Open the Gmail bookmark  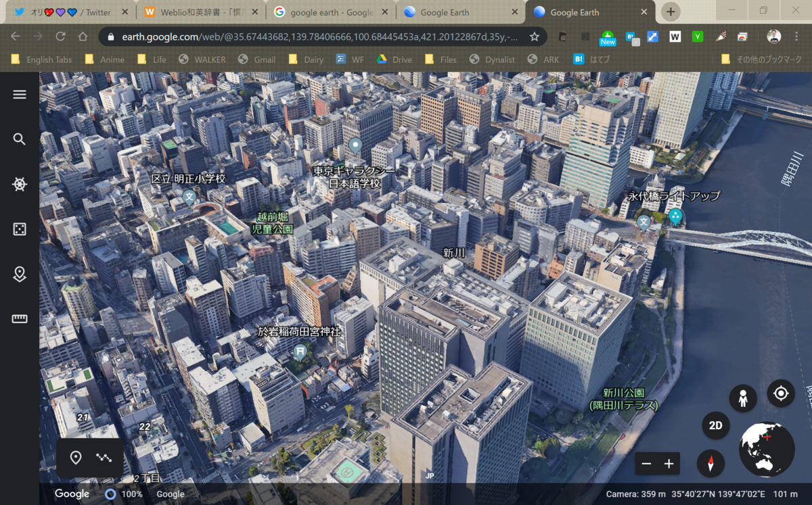pos(256,59)
